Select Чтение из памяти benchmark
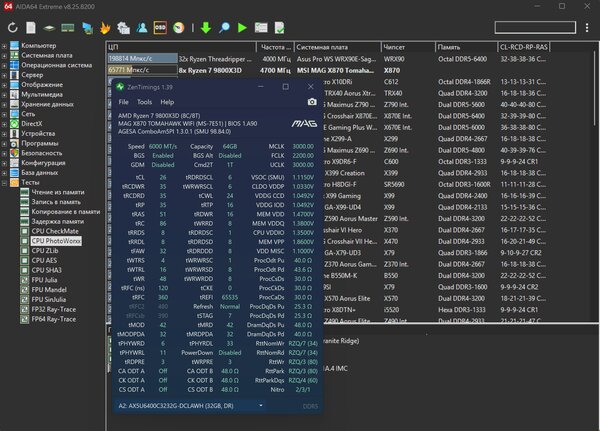Image resolution: width=600 pixels, height=431 pixels. (58, 192)
